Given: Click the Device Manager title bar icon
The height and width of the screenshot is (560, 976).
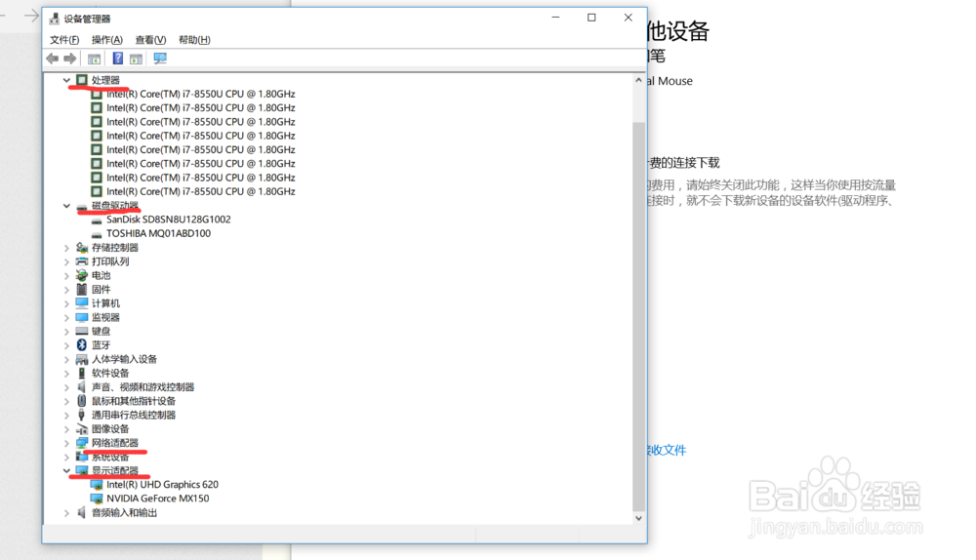Looking at the screenshot, I should pyautogui.click(x=54, y=19).
